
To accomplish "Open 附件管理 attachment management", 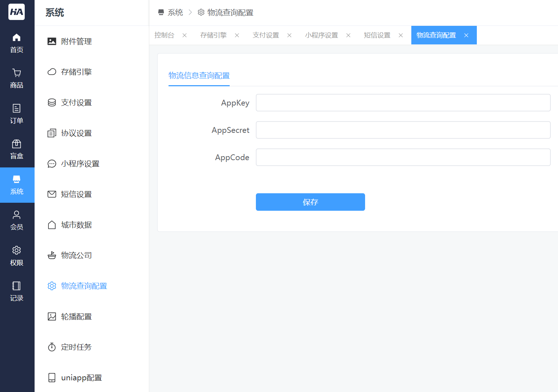I will pos(76,41).
